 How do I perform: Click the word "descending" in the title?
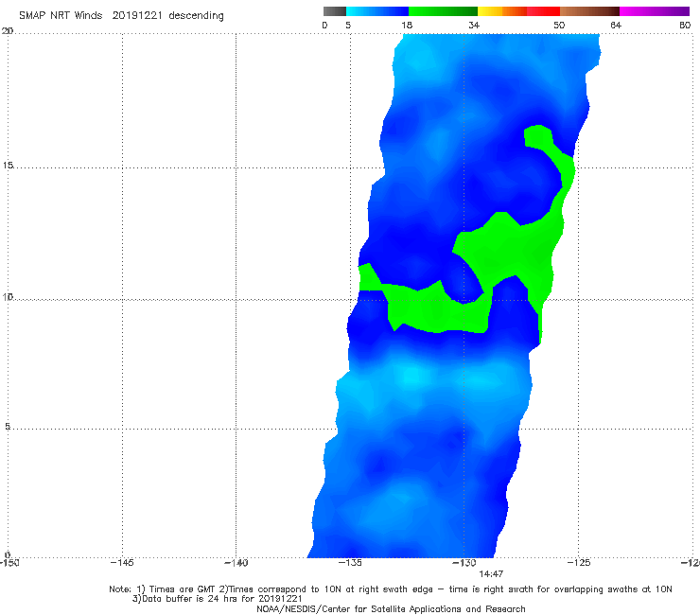[x=196, y=16]
